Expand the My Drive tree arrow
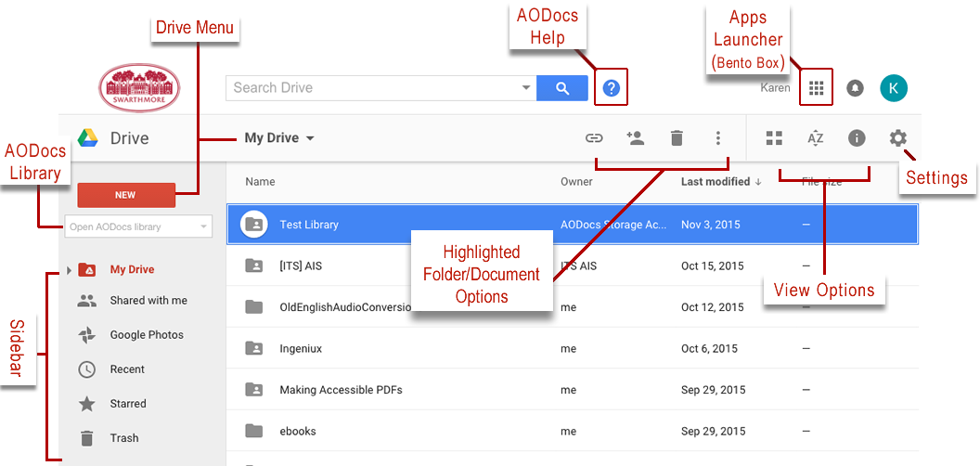 coord(69,270)
